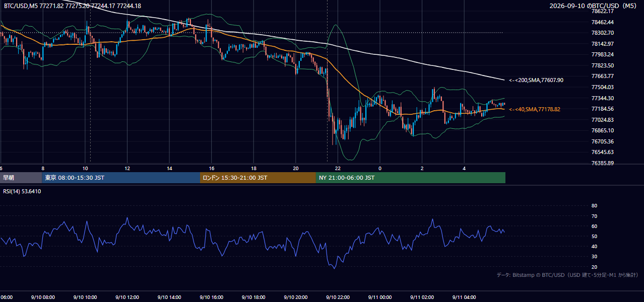Click the bottom time label 9/10 12:00
Image resolution: width=644 pixels, height=302 pixels.
127,297
